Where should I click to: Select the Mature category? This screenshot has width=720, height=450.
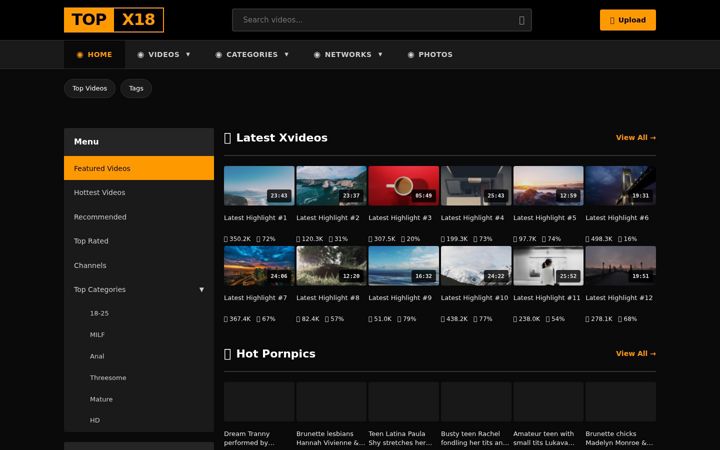point(101,399)
